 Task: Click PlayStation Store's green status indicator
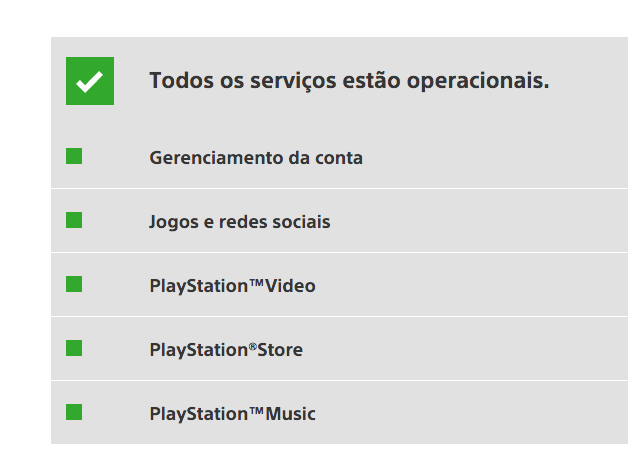coord(74,348)
